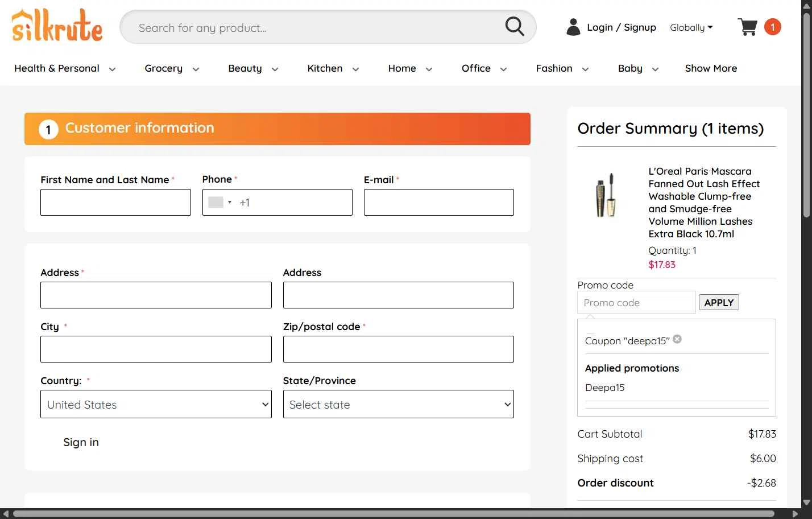Click the Customer information step header
812x519 pixels.
pos(277,129)
